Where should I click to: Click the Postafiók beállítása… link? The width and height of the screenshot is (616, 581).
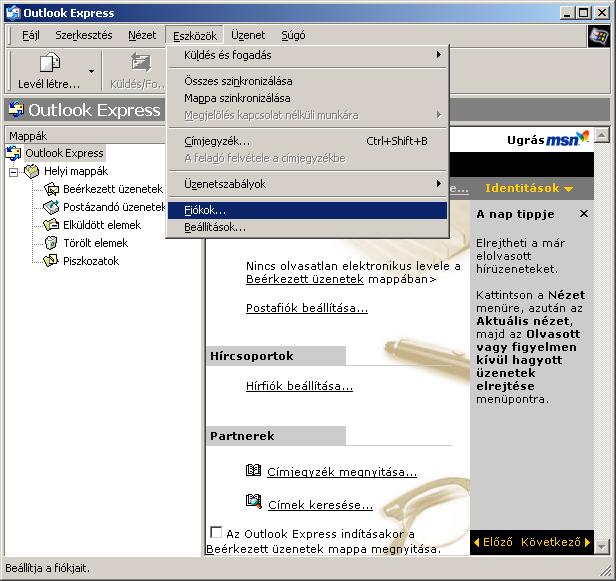[307, 308]
